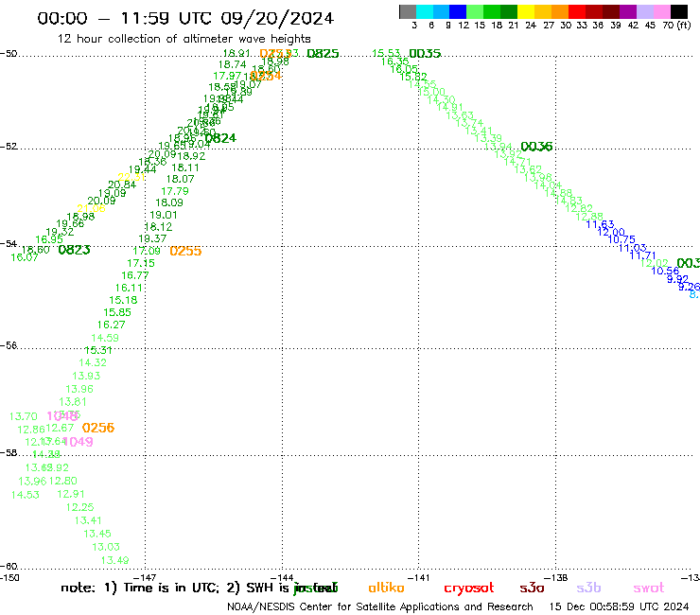Click the purple 42 ft legend swatch

coord(628,12)
